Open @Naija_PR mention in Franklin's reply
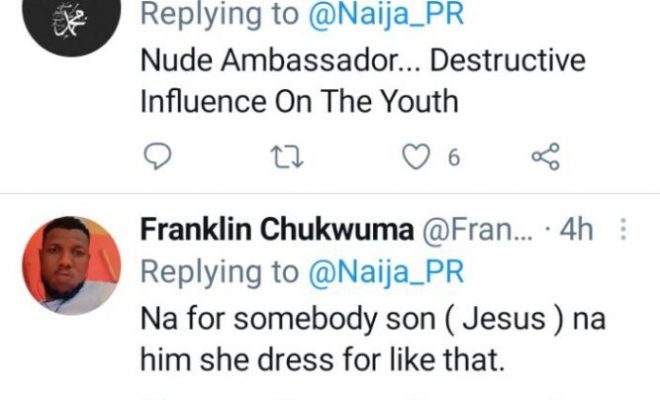This screenshot has height=400, width=660. tap(384, 270)
